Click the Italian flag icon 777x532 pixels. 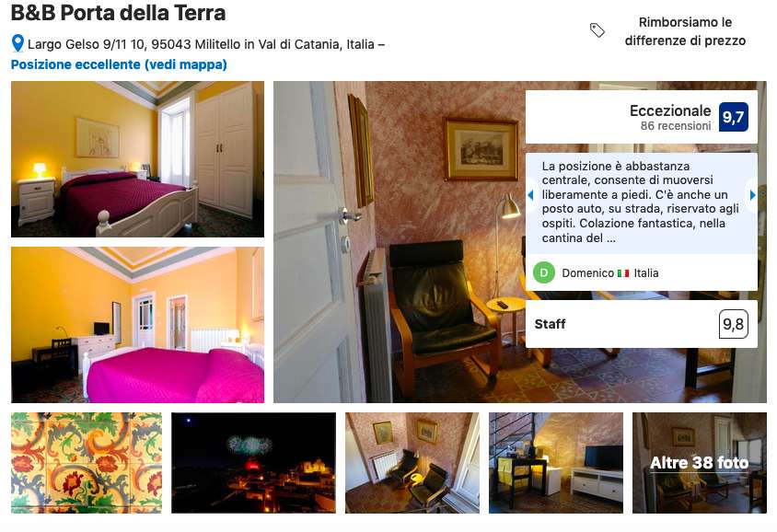click(623, 273)
